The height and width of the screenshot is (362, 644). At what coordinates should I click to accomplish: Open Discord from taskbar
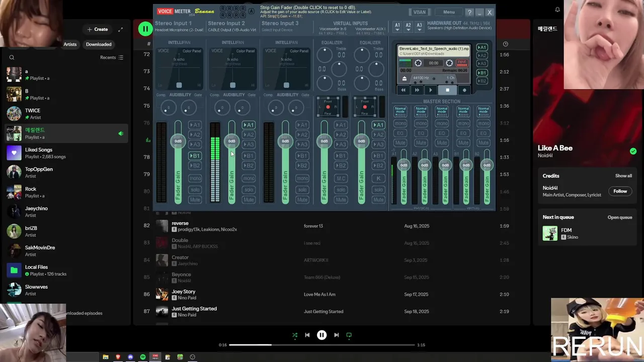coord(130,357)
